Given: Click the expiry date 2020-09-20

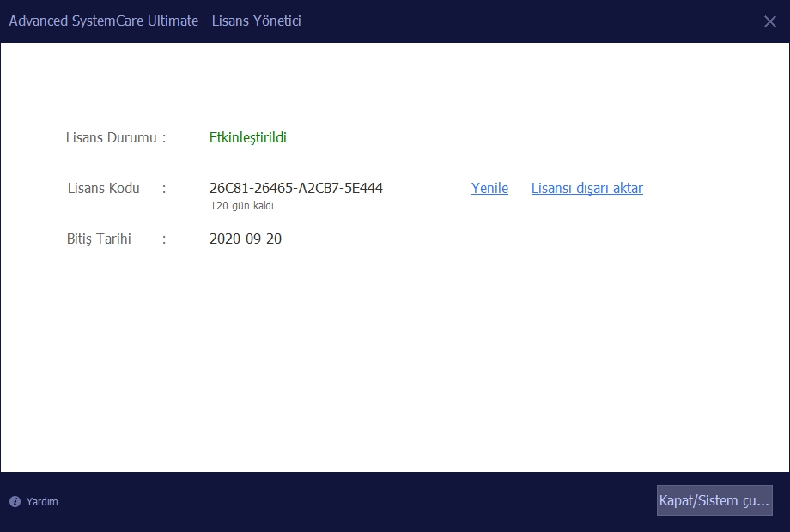Looking at the screenshot, I should (246, 239).
